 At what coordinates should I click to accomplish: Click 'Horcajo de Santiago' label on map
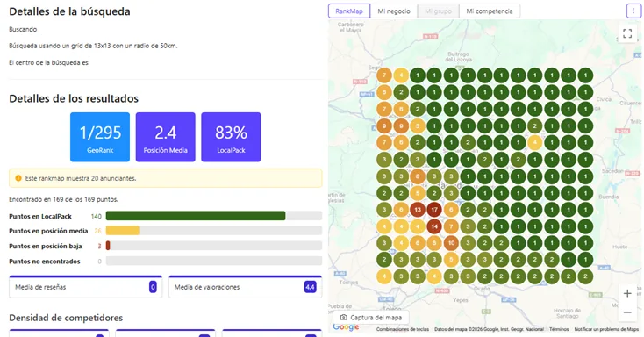[567, 313]
